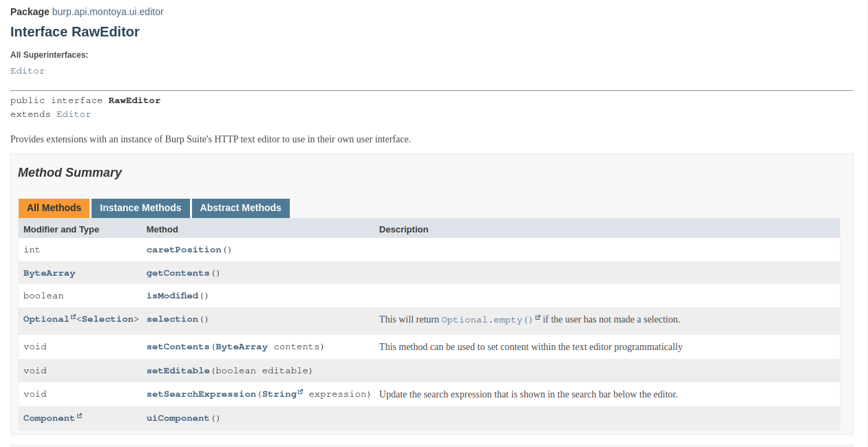Open the selection method link
The image size is (868, 447).
click(172, 319)
